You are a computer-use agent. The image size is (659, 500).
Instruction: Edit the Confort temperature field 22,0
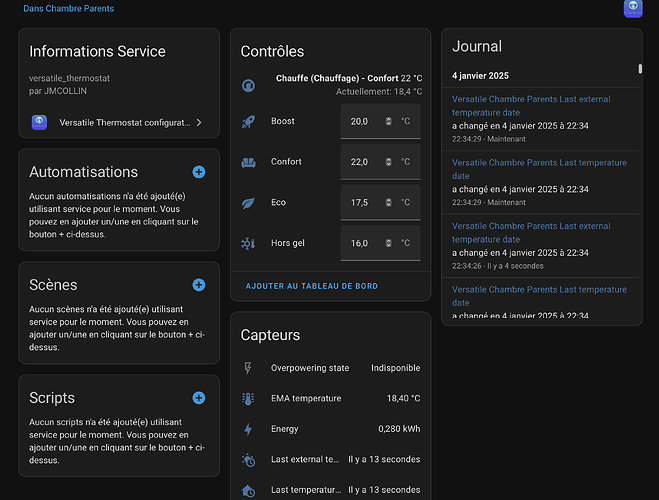point(380,162)
